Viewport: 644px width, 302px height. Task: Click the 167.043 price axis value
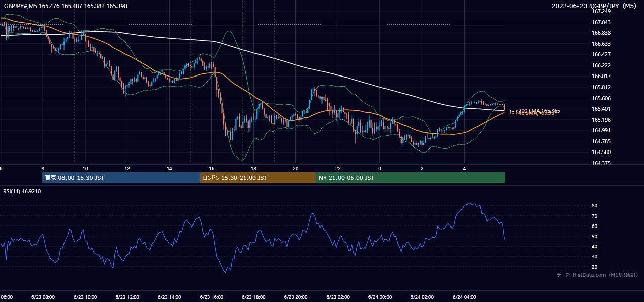coord(601,22)
